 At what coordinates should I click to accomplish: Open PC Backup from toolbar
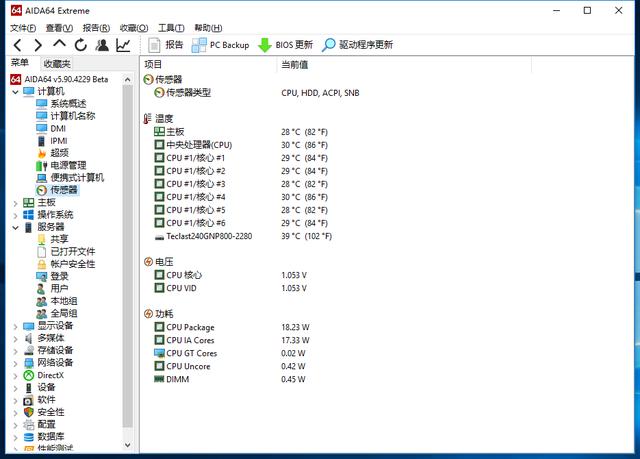coord(220,45)
